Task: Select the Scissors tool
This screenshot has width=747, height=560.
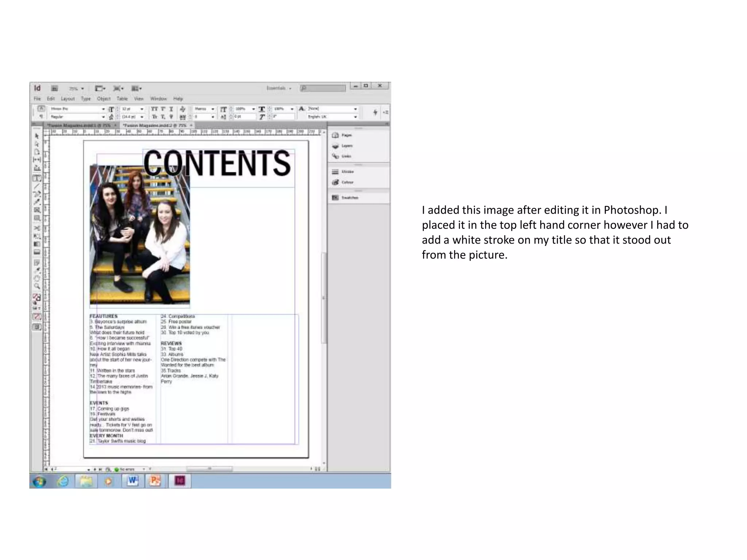Action: click(x=37, y=228)
